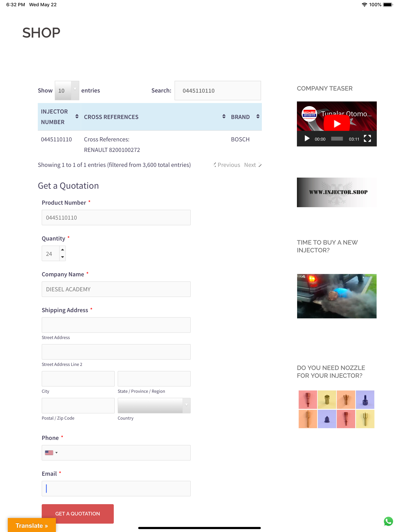Open the Translate button

click(x=32, y=525)
